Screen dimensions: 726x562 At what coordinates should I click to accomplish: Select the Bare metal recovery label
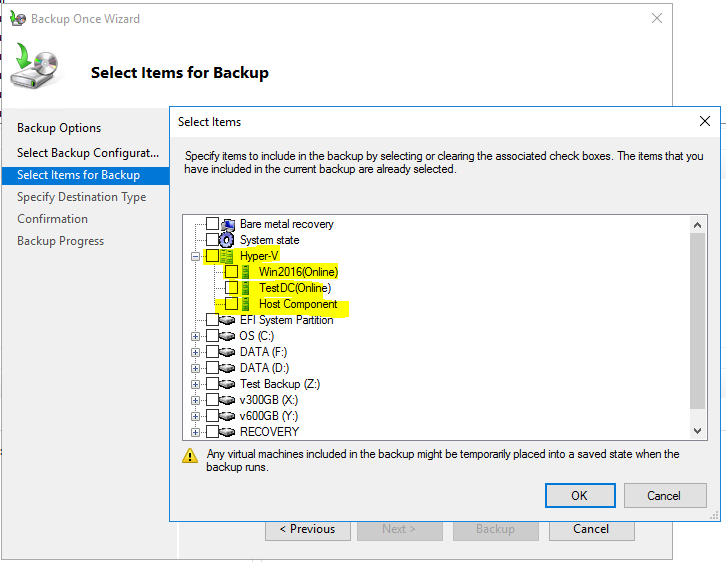pos(287,224)
